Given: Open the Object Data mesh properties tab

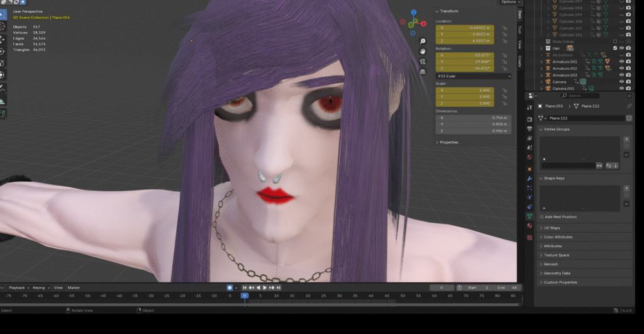Looking at the screenshot, I should [530, 216].
